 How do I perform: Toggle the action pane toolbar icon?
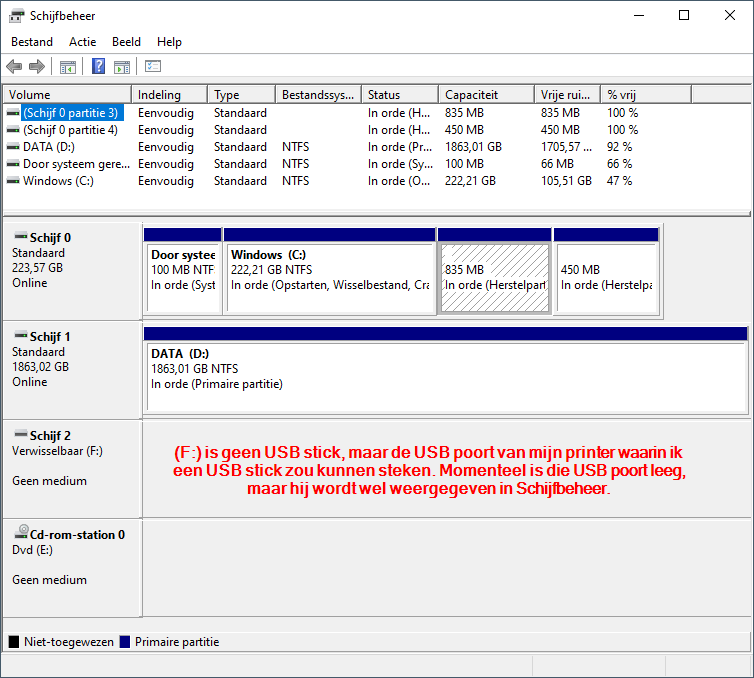(122, 67)
